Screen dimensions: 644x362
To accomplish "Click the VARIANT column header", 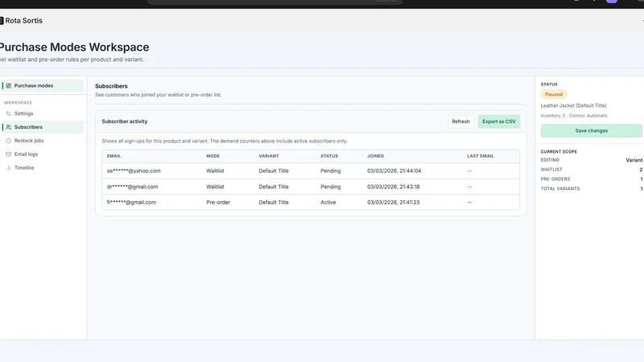I will tap(269, 156).
